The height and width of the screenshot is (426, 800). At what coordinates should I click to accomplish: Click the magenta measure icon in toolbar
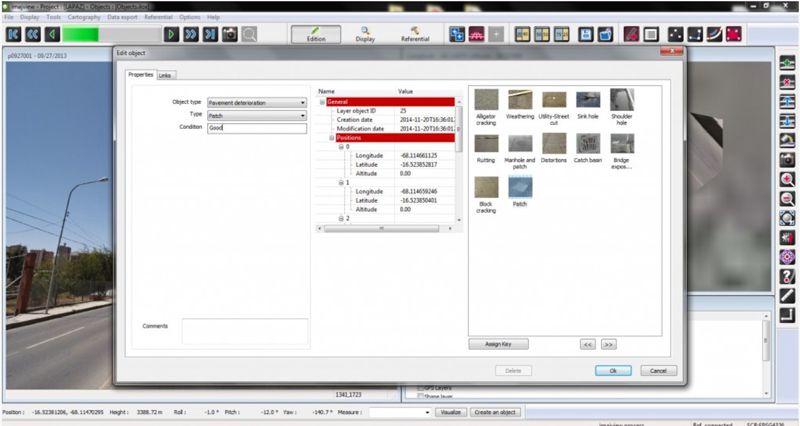coord(476,35)
